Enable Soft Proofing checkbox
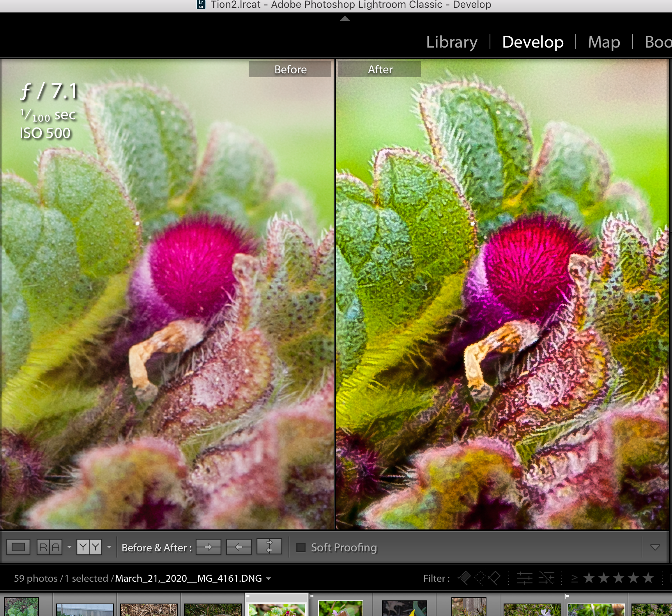 301,547
